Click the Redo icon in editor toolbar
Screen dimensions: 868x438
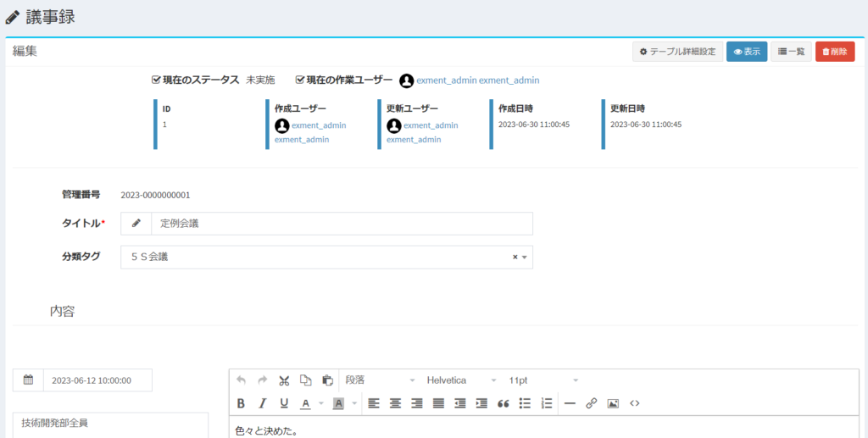tap(263, 380)
